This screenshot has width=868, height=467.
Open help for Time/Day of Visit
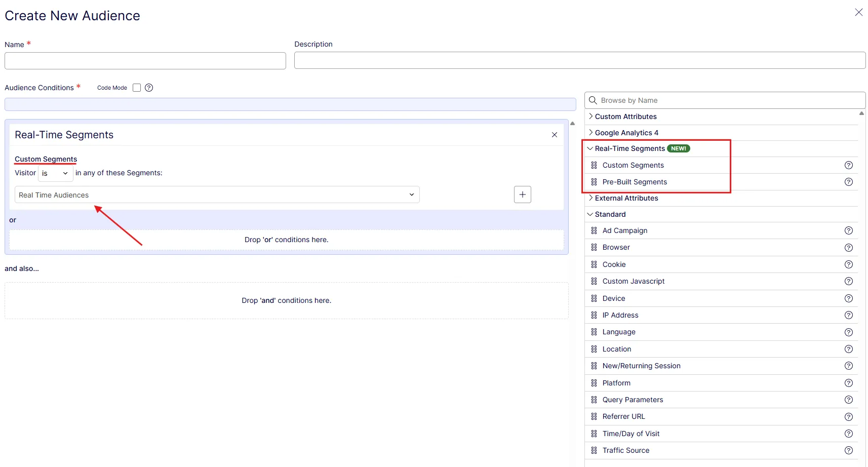point(849,434)
